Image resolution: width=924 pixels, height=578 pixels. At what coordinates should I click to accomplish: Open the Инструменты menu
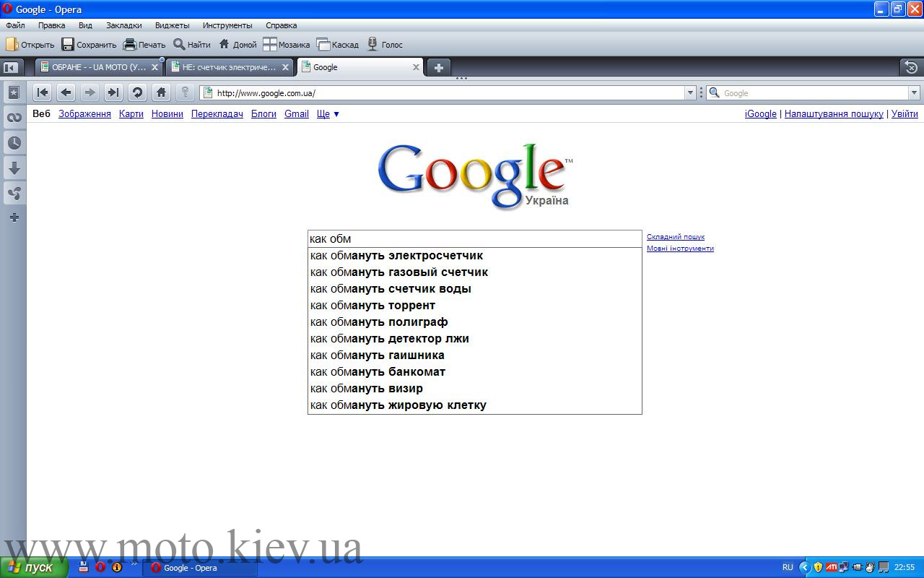(227, 25)
